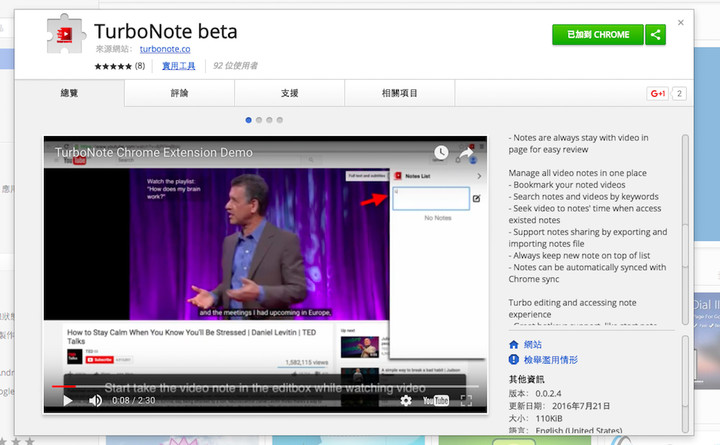Click the lower details panel scrollbar
The image size is (720, 445).
pos(685,384)
